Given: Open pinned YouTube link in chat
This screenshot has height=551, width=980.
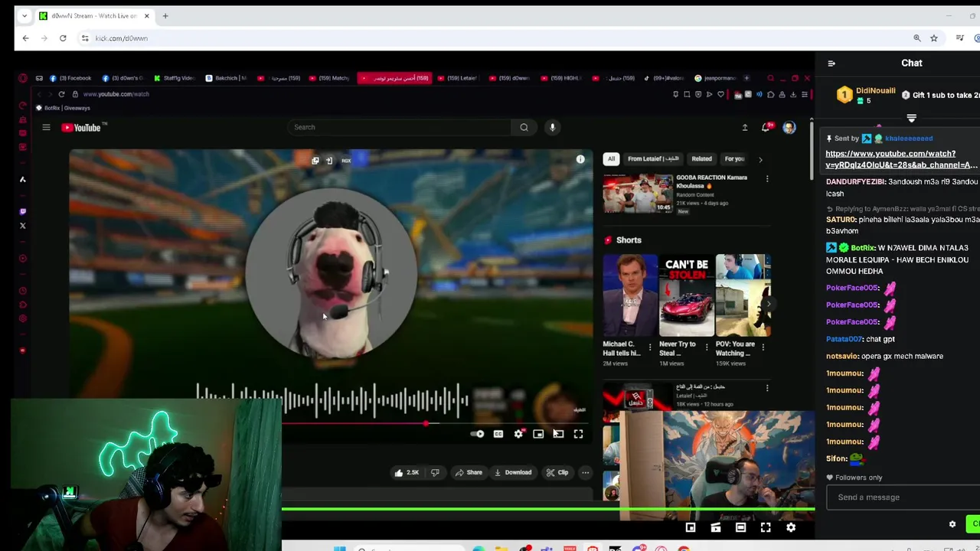Looking at the screenshot, I should click(901, 159).
